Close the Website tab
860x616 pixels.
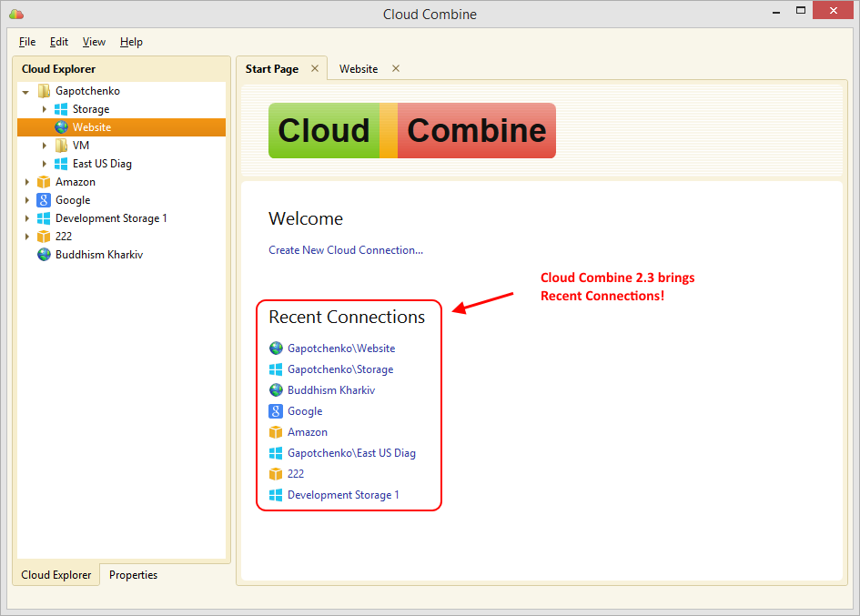tap(396, 68)
